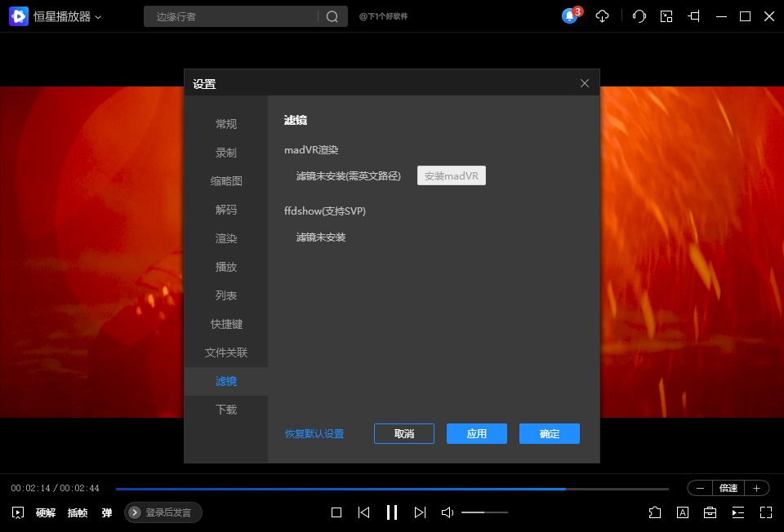Expand the 恒星播放器 main menu arrow

click(x=99, y=17)
